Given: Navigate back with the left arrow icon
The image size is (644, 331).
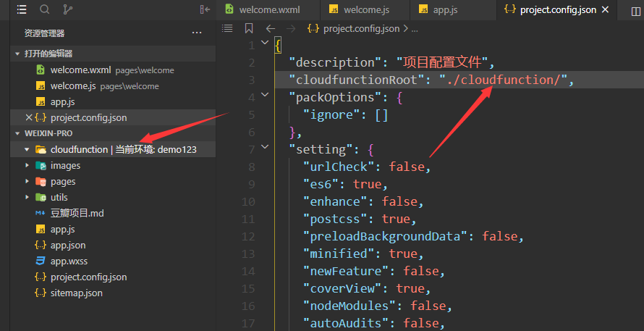Looking at the screenshot, I should coord(270,29).
